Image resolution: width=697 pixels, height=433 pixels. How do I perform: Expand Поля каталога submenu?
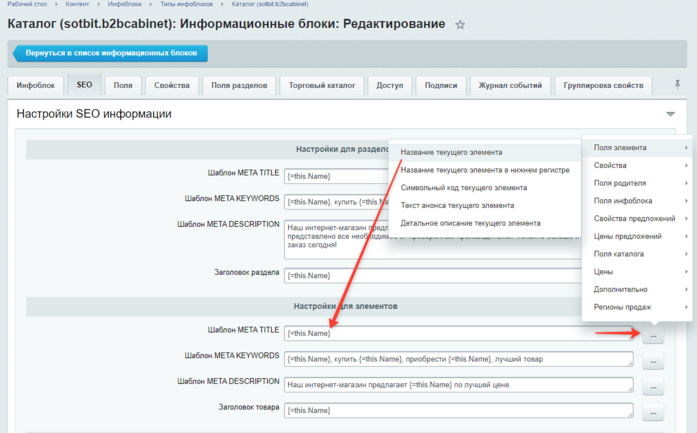(637, 254)
